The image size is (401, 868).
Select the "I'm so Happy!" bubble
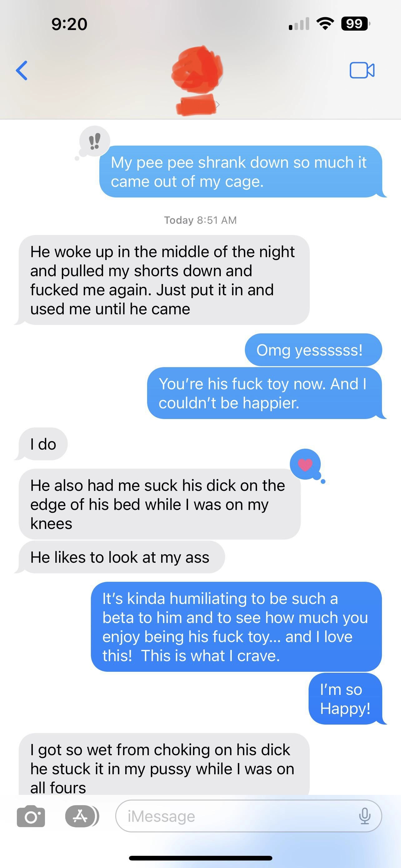pos(345,699)
